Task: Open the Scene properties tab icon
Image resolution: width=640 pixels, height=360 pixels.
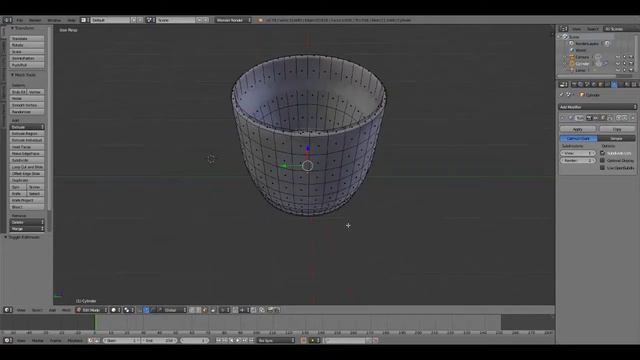Action: [x=587, y=84]
